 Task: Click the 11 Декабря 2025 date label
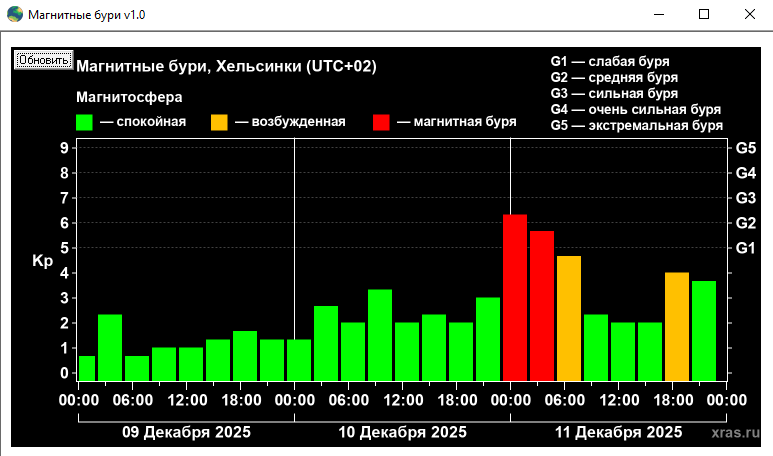(x=619, y=432)
